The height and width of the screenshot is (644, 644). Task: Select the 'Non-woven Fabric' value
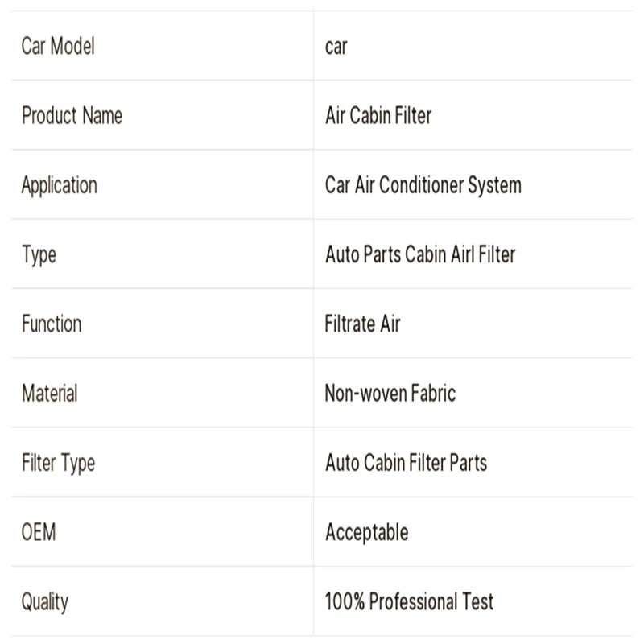pos(390,393)
